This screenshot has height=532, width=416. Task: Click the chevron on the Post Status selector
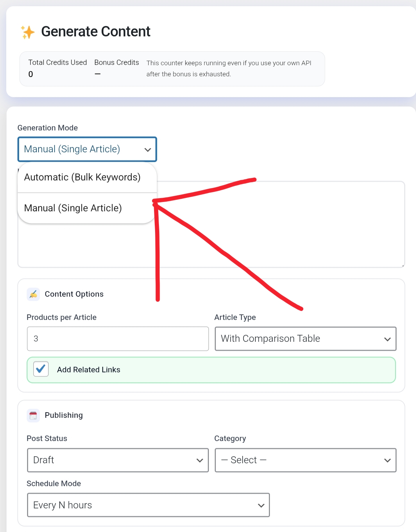199,461
